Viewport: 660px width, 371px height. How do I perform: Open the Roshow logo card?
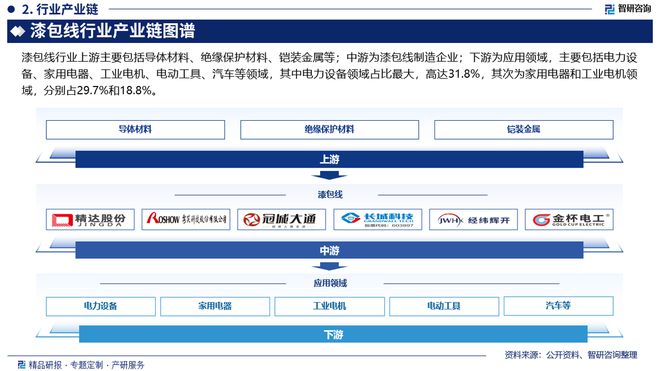(x=186, y=219)
